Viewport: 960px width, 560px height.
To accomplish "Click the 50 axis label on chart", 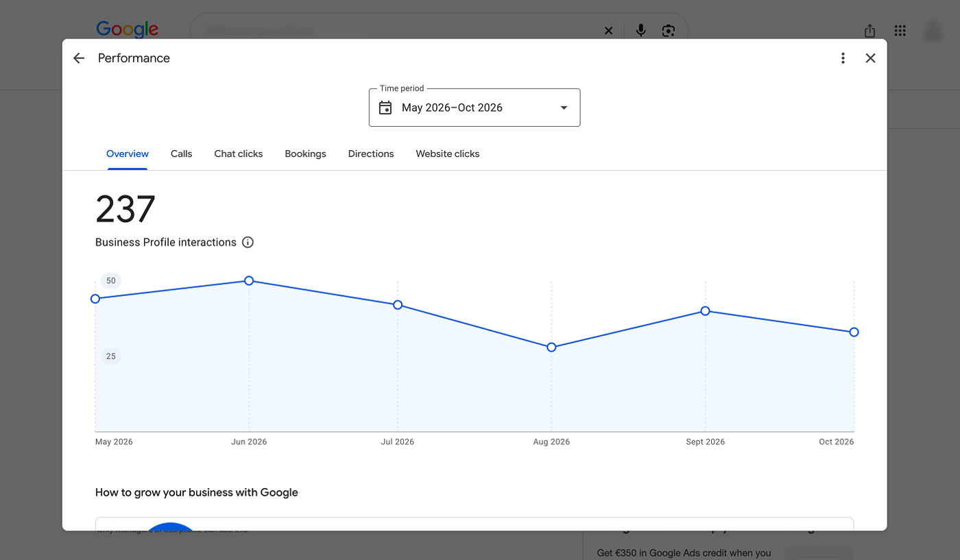I will [111, 281].
